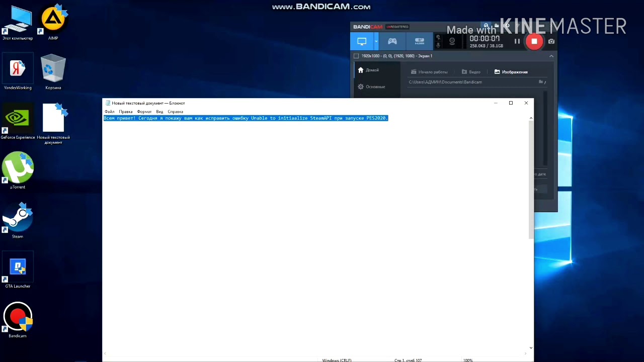Switch Bandicam to HDMI device recording mode

click(x=419, y=41)
